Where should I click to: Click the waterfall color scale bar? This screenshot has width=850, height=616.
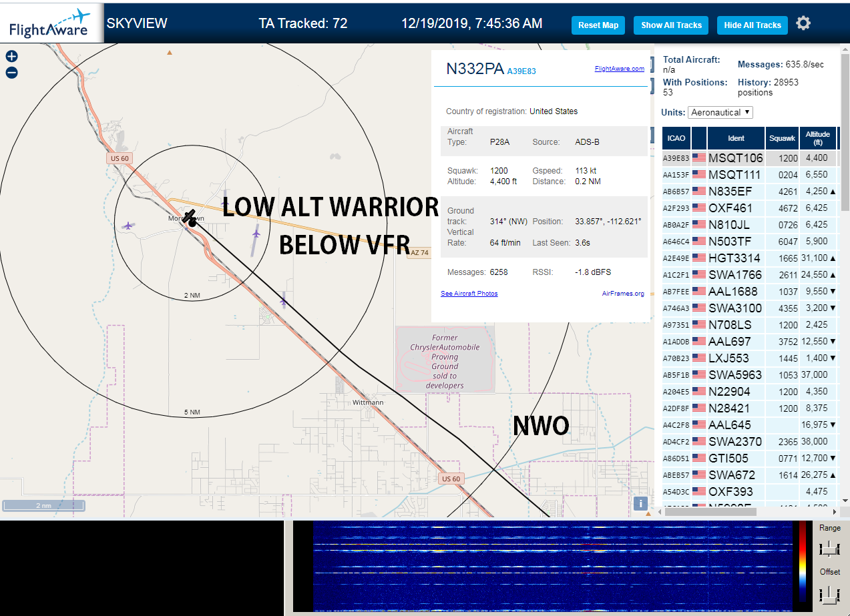click(x=803, y=561)
